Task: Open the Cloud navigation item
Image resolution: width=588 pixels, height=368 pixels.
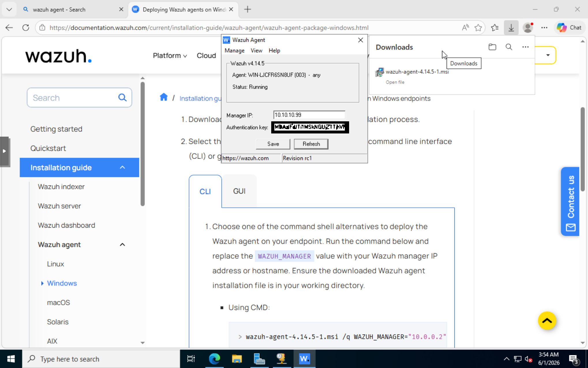Action: pos(206,55)
